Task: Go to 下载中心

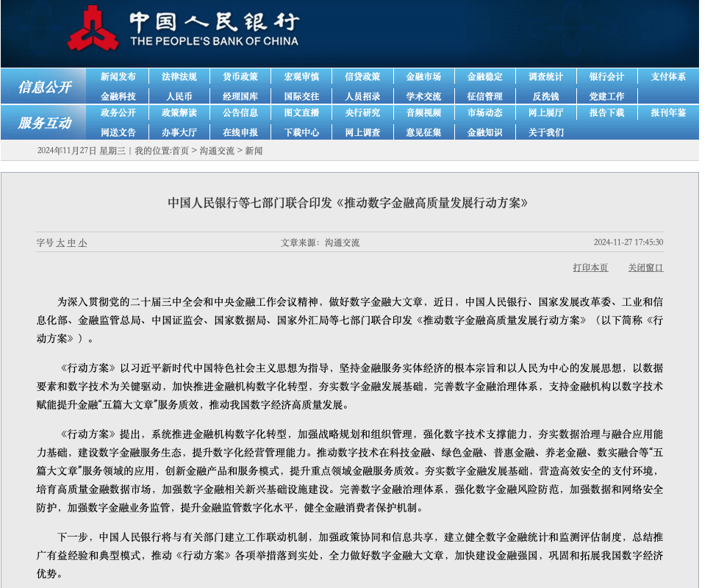Action: point(301,132)
